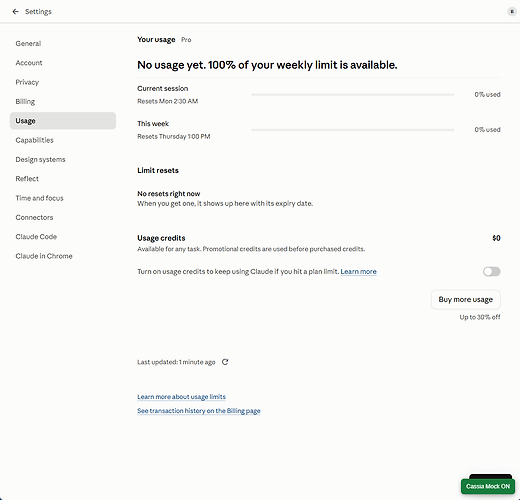Open Connectors section
This screenshot has width=520, height=500.
pyautogui.click(x=63, y=217)
